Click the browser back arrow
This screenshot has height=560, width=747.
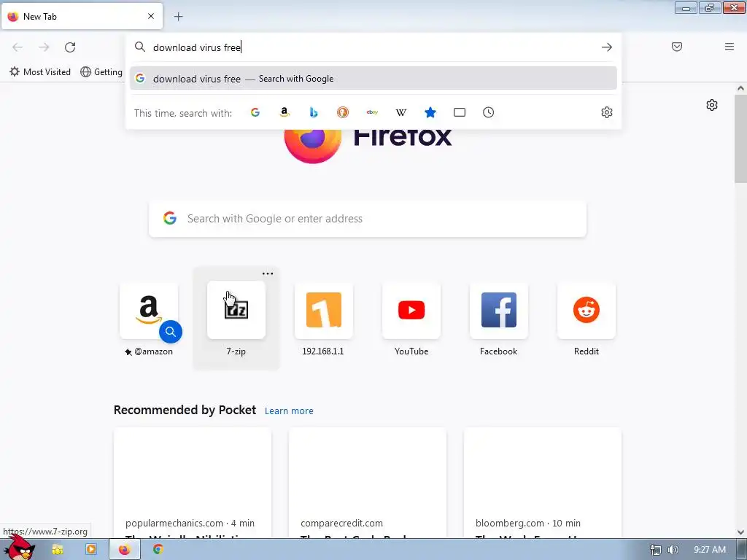tap(18, 47)
